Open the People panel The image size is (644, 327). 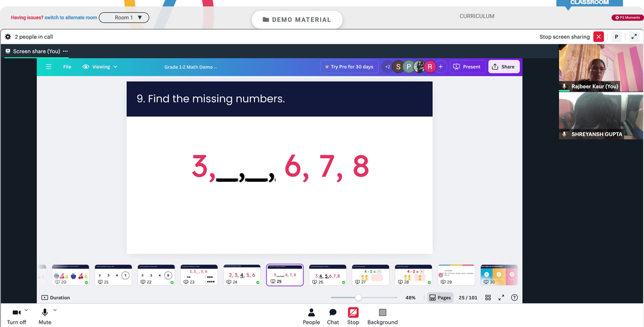(x=311, y=316)
